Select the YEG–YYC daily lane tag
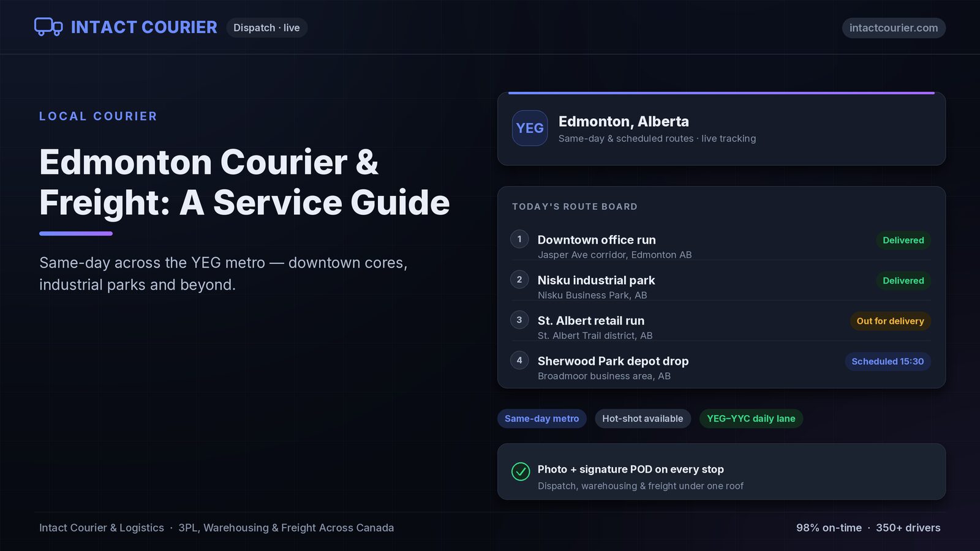This screenshot has width=980, height=551. click(751, 419)
